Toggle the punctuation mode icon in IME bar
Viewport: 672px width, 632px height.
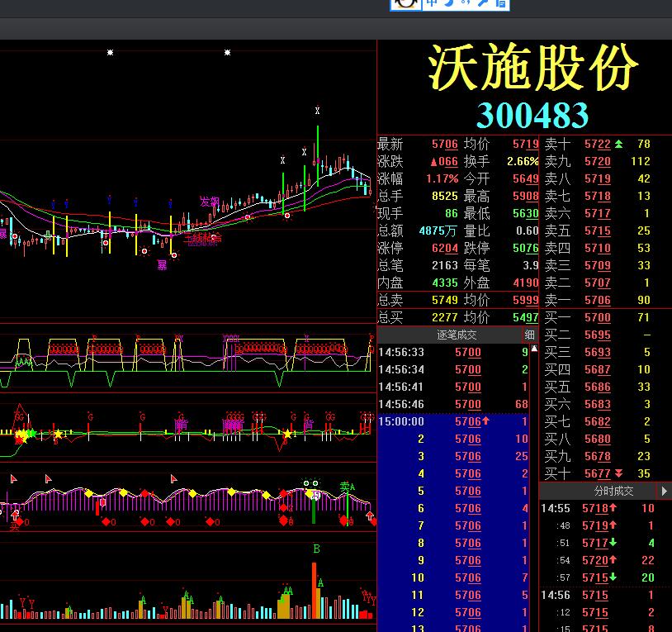[x=466, y=3]
